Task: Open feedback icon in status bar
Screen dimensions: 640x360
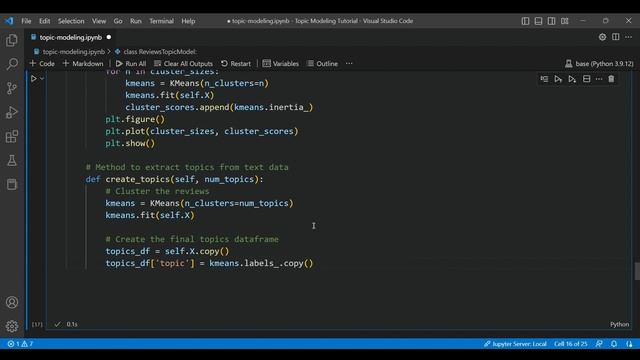Action: 599,344
